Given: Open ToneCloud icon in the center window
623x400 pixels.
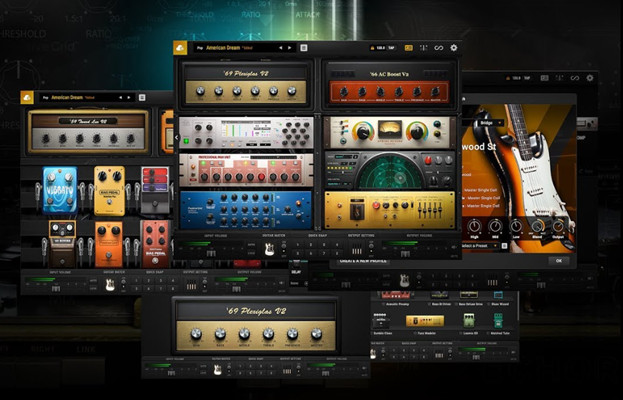Looking at the screenshot, I should (180, 48).
